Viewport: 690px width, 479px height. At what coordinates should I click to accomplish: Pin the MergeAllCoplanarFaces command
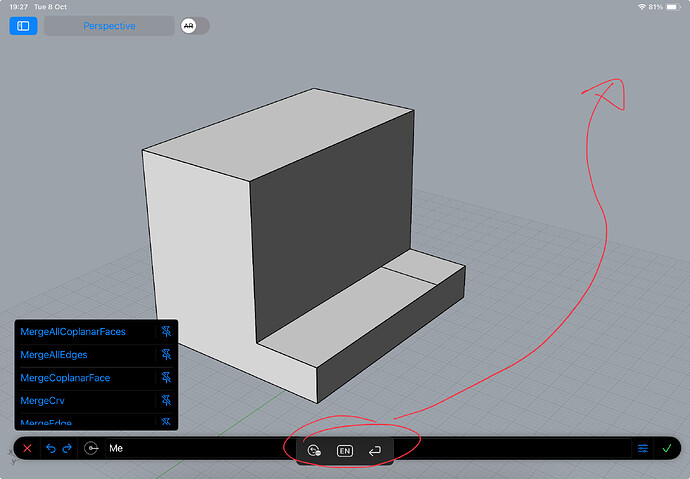pyautogui.click(x=166, y=331)
